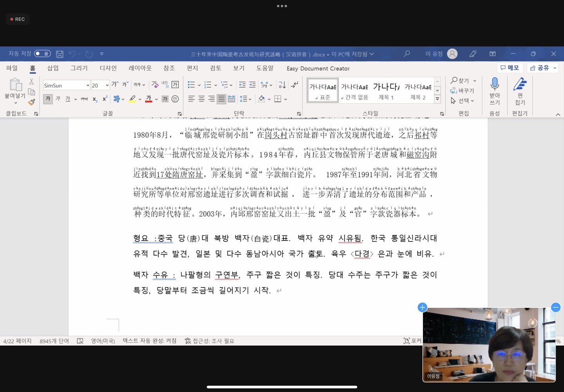Click the Clear Formatting eraser icon
This screenshot has height=392, width=564.
pos(155,85)
